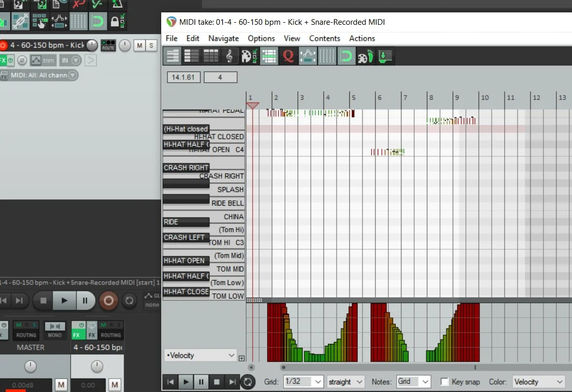Click pause in MIDI editor transport
The image size is (572, 392).
[201, 382]
